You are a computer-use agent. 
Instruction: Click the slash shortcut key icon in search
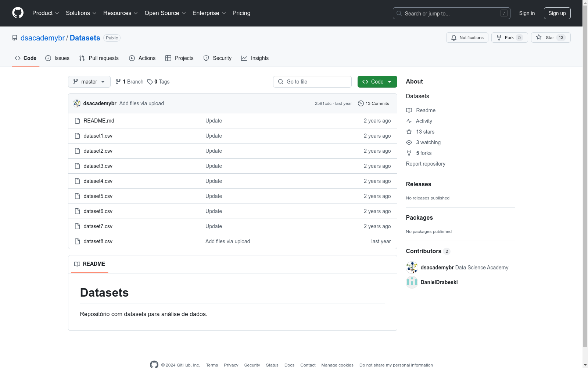(504, 13)
